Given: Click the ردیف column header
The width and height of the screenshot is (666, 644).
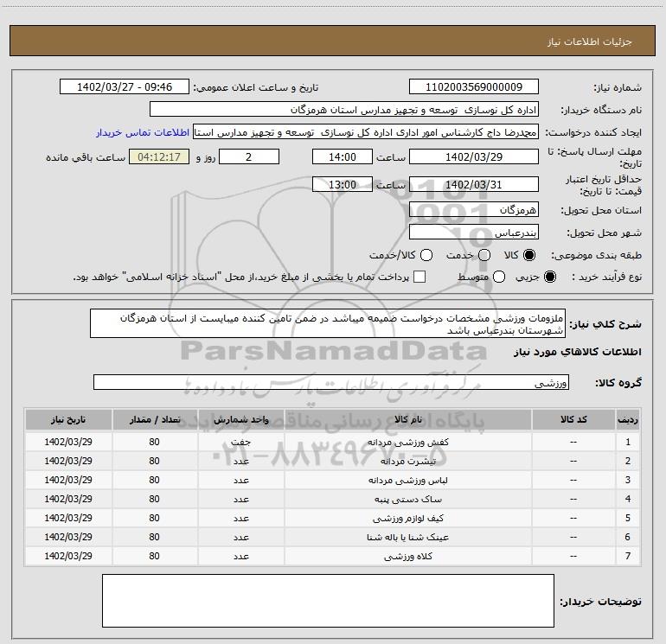Looking at the screenshot, I should (x=628, y=420).
